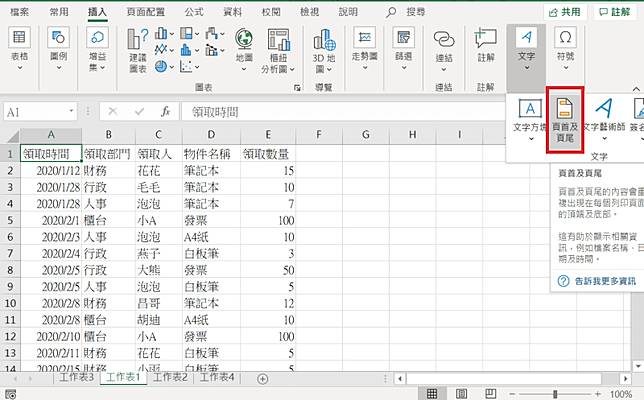Add a new sheet with plus button
This screenshot has width=644, height=400.
click(262, 379)
